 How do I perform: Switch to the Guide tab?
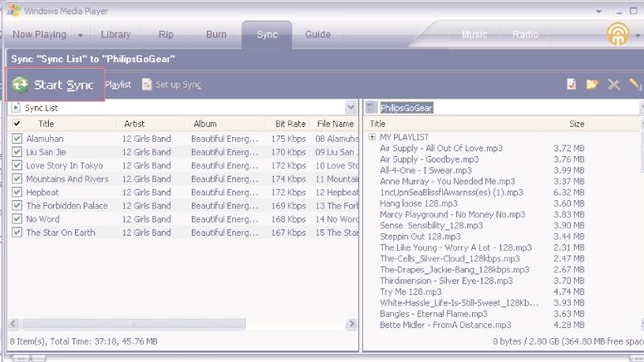(x=318, y=35)
